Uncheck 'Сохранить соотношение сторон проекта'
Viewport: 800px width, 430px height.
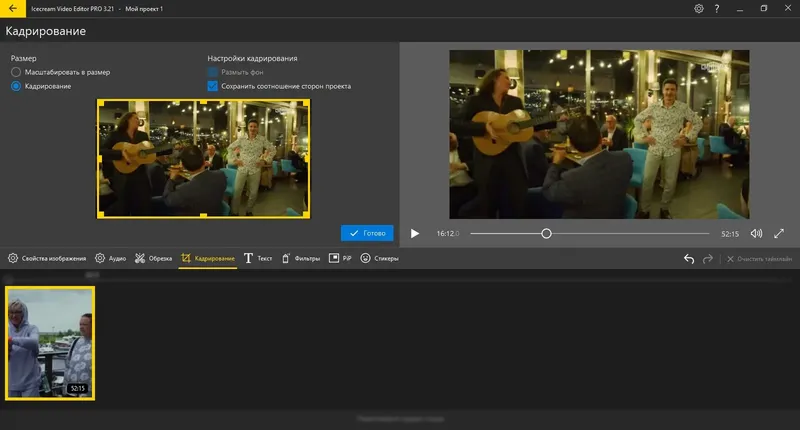(x=213, y=86)
